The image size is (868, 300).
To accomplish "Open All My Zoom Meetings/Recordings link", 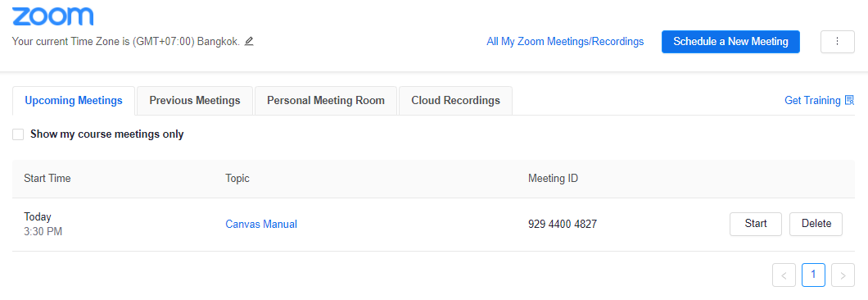I will click(565, 42).
